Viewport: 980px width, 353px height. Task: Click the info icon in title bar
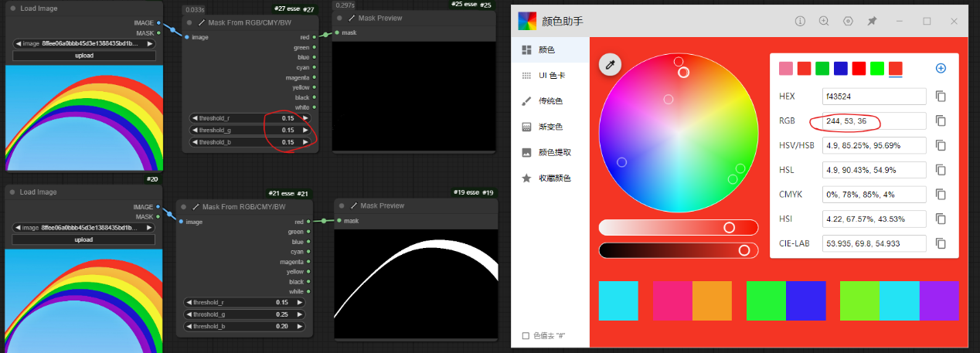[800, 21]
